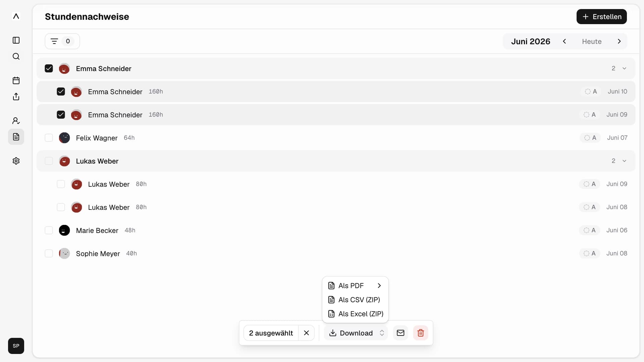The height and width of the screenshot is (362, 644).
Task: Choose Als CSV (ZIP) option
Action: pos(355,300)
